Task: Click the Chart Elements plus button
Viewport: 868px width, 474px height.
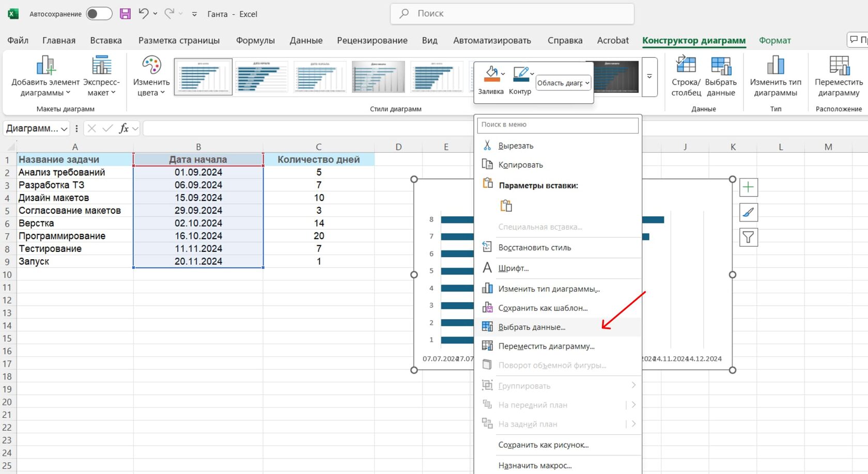Action: (749, 187)
